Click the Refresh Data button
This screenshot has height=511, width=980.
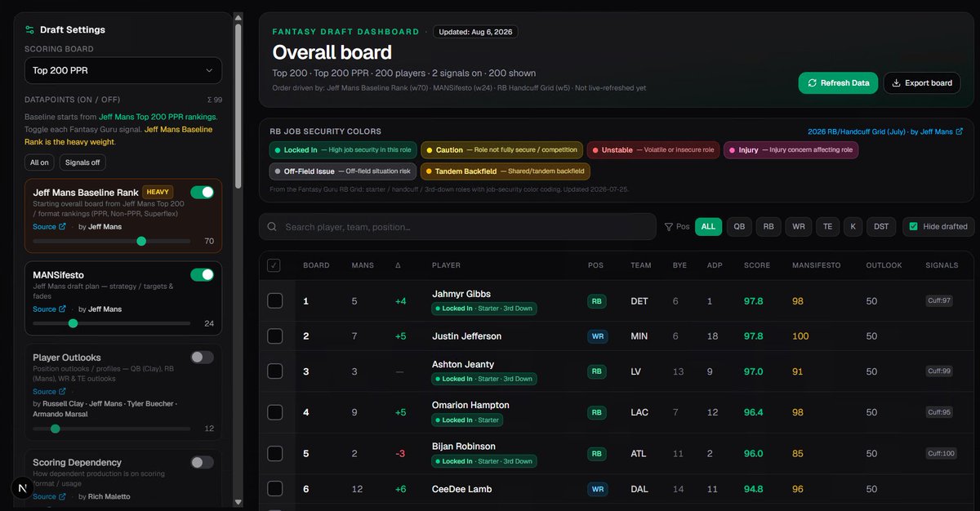[839, 82]
